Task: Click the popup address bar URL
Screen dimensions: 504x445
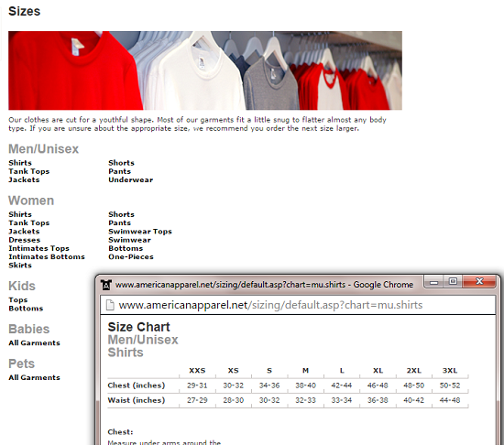Action: click(270, 305)
